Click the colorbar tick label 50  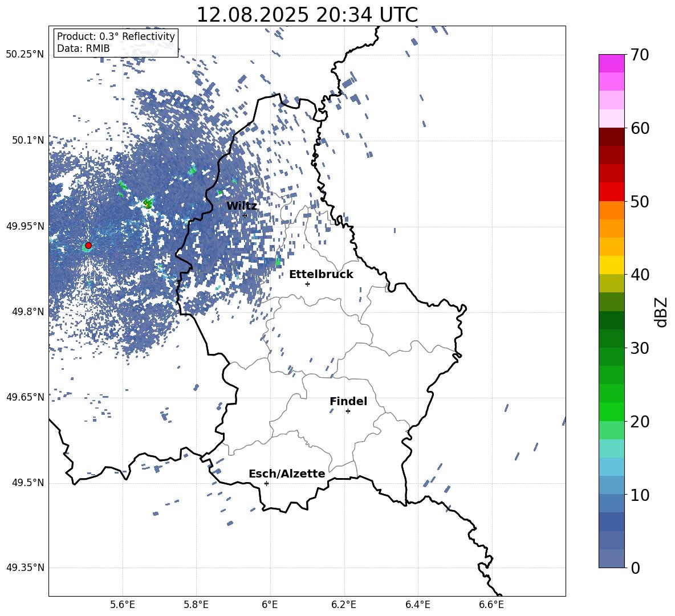click(x=640, y=202)
